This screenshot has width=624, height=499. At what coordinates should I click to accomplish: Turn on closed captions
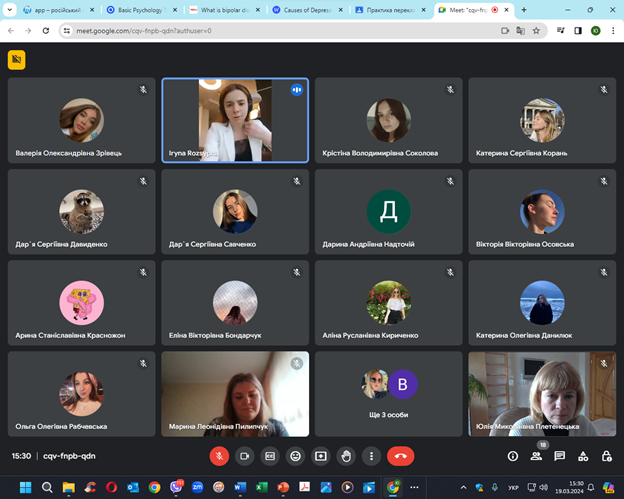270,455
